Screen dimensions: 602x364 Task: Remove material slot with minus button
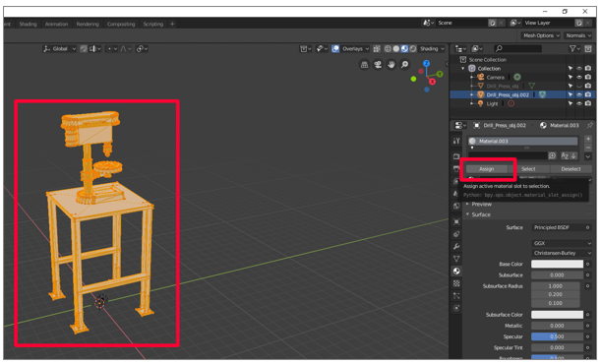(x=588, y=148)
